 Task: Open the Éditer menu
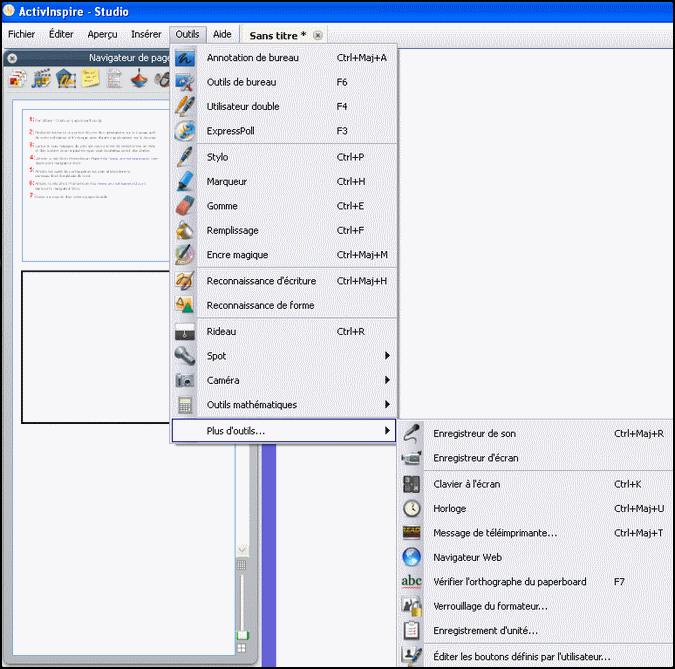pos(61,34)
